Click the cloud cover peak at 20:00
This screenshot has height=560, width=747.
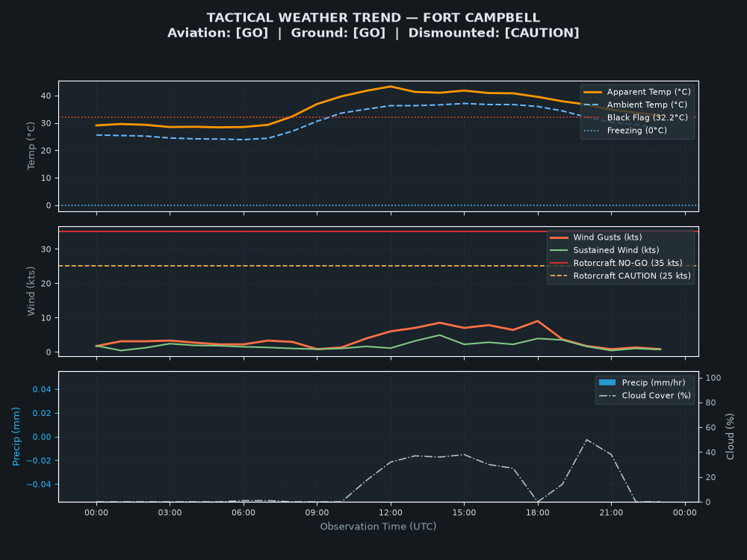pyautogui.click(x=587, y=440)
